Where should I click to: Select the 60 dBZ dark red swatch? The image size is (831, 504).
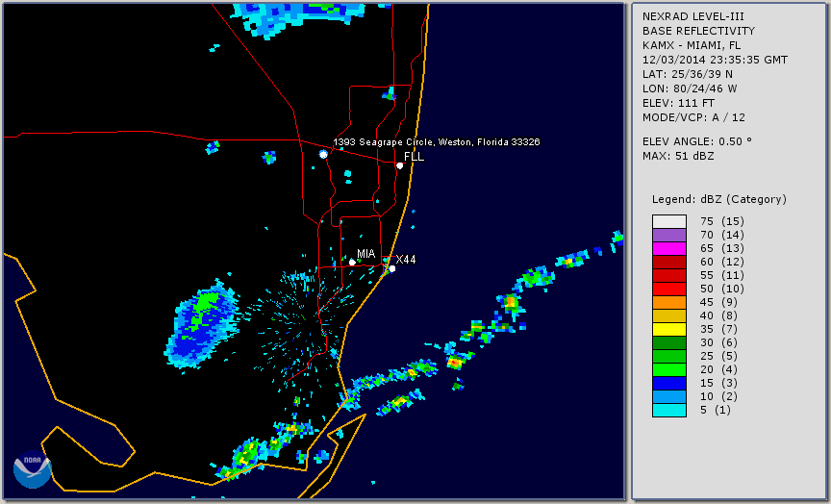coord(669,263)
